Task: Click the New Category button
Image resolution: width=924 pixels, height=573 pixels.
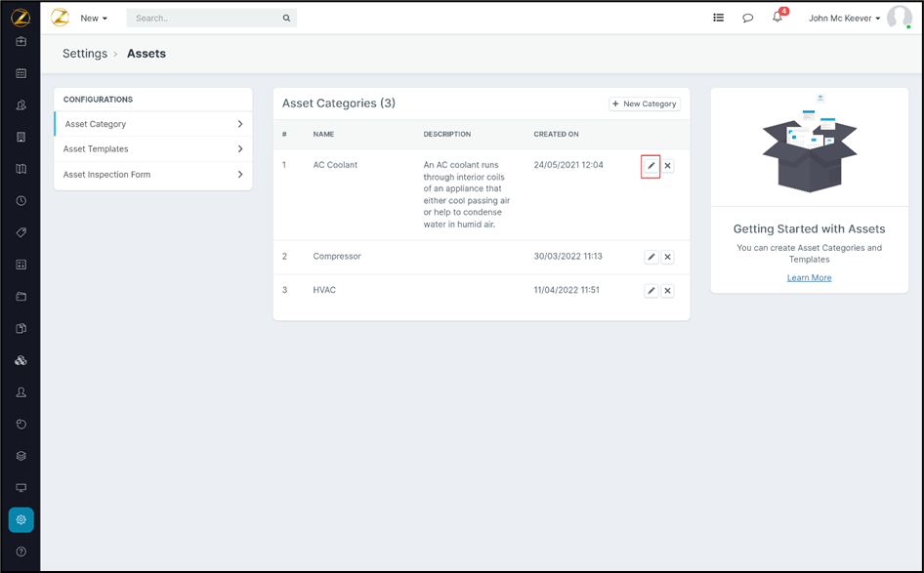Action: point(645,103)
